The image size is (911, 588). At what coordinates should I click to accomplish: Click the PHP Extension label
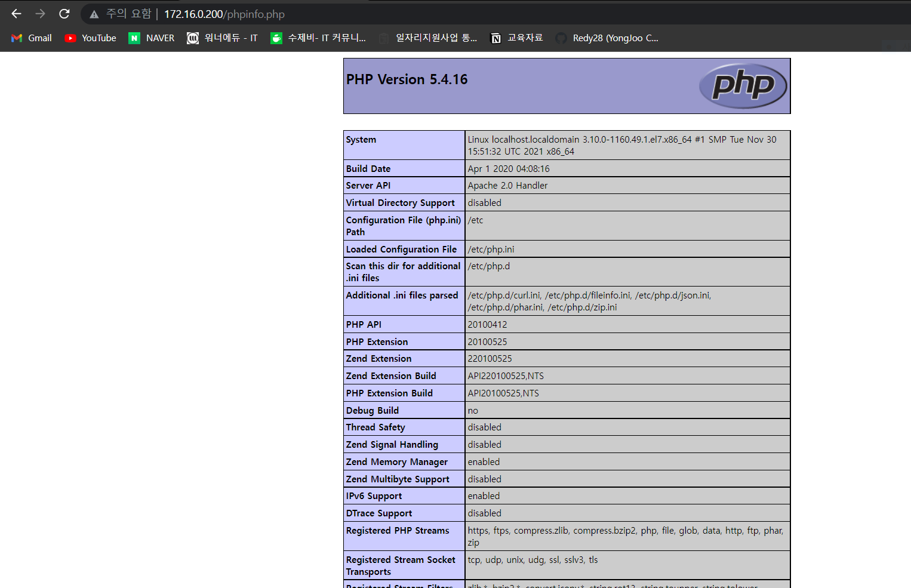click(x=377, y=342)
